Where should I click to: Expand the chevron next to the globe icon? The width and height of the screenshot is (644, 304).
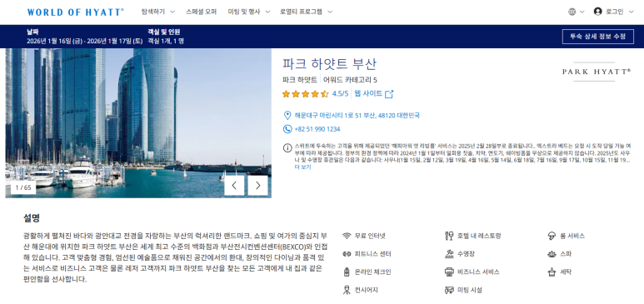[582, 12]
